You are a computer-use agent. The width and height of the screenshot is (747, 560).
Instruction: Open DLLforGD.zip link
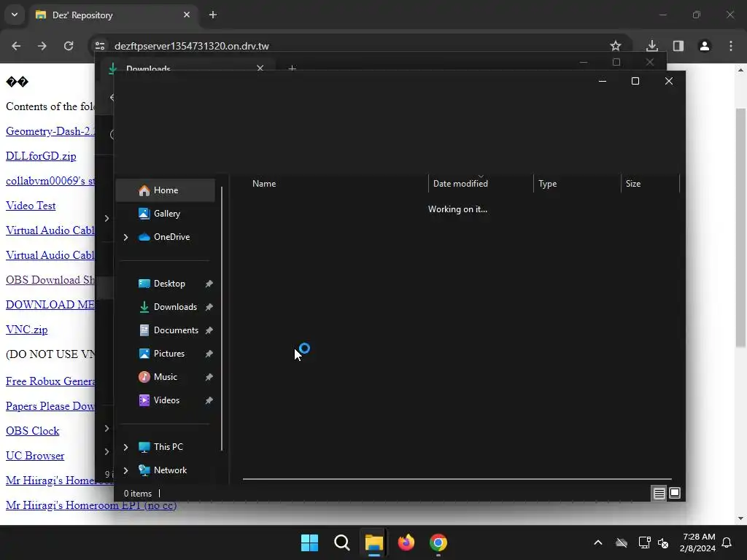(x=41, y=156)
